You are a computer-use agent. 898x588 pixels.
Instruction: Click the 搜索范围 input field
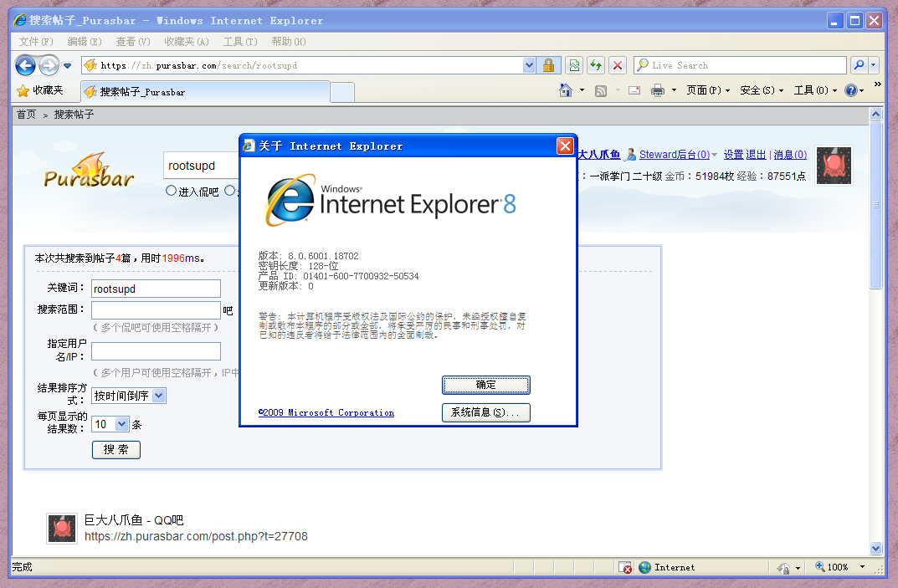(156, 310)
